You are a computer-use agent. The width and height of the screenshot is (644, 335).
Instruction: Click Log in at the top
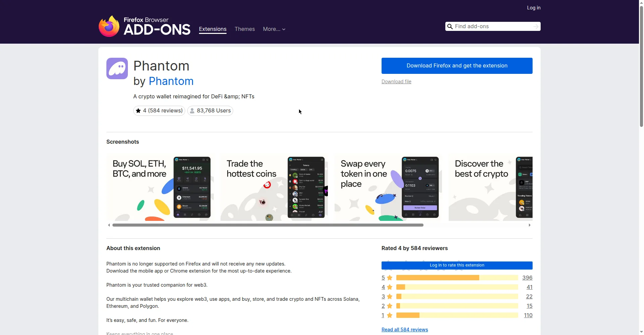[x=534, y=8]
